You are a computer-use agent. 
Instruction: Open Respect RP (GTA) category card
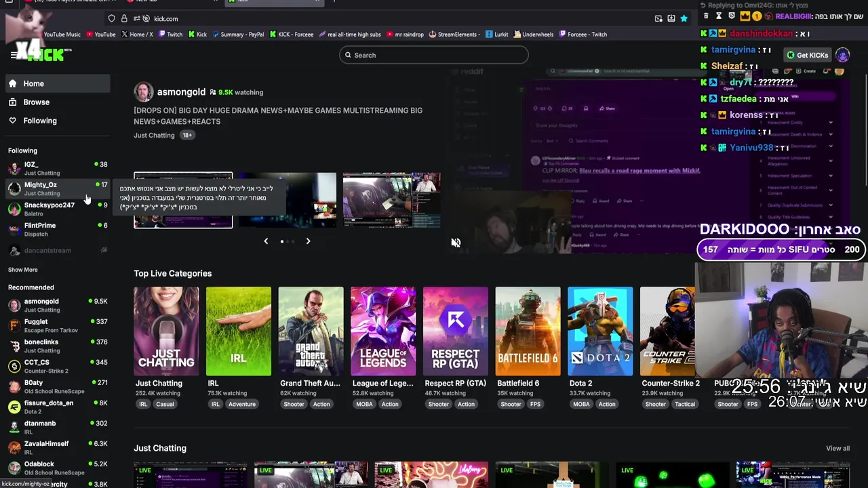click(456, 331)
